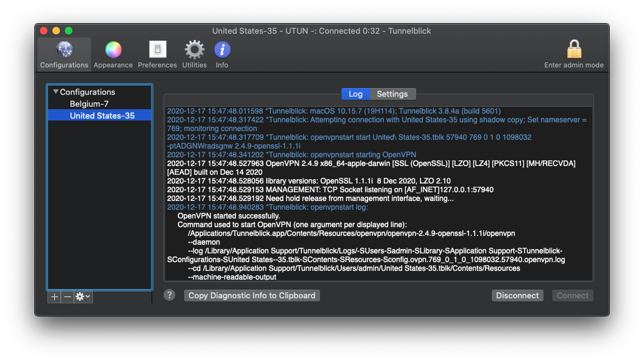The image size is (644, 362).
Task: Click the 'library versions: OpenSSL 1.1.1i' log line
Action: pyautogui.click(x=309, y=181)
